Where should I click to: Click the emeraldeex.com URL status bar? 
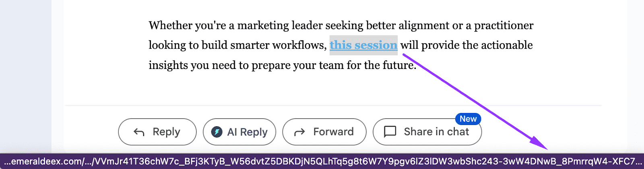coord(322,161)
